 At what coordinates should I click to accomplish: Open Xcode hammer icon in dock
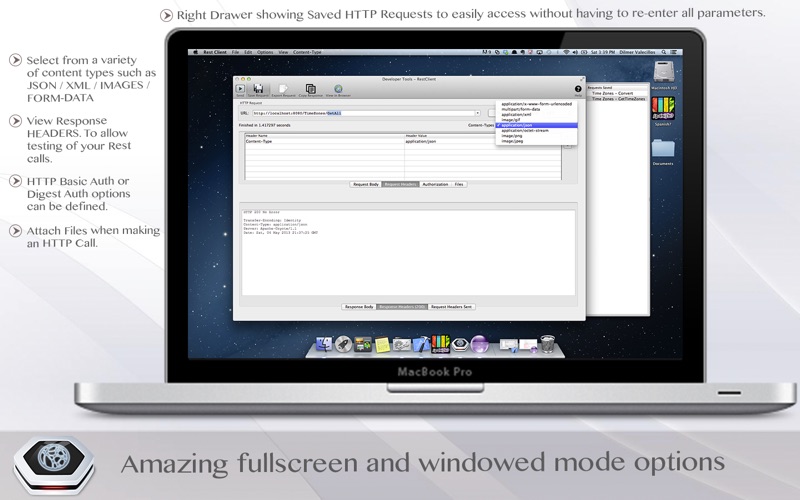point(421,344)
